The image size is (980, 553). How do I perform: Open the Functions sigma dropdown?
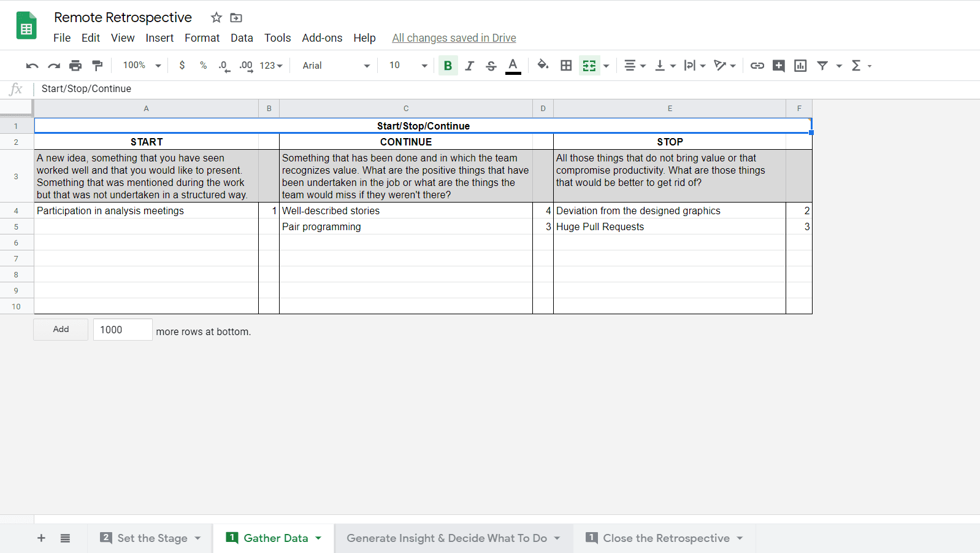point(862,66)
